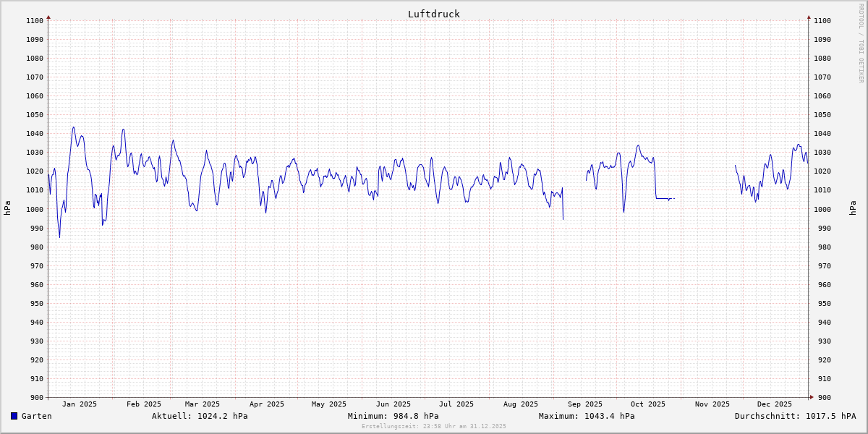Click the Apr 2025 x-axis label
Screen dimensions: 868x434
pyautogui.click(x=267, y=404)
